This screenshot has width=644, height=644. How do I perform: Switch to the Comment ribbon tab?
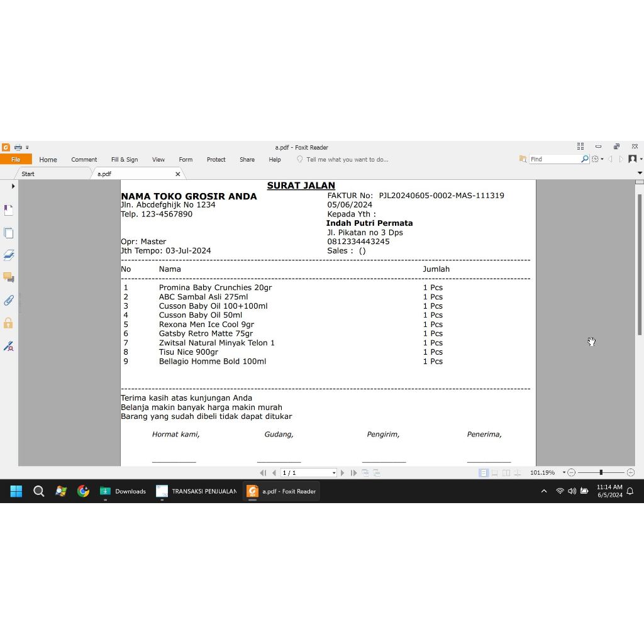(84, 159)
